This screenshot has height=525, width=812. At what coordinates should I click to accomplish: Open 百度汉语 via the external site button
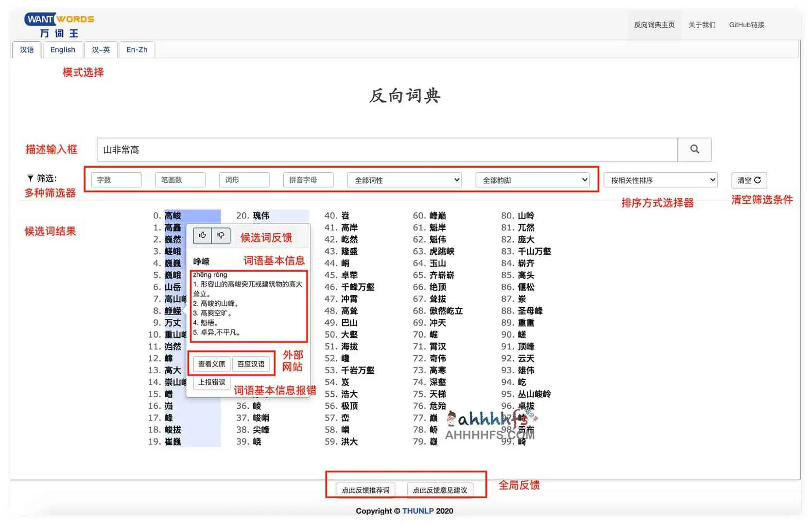tap(252, 364)
